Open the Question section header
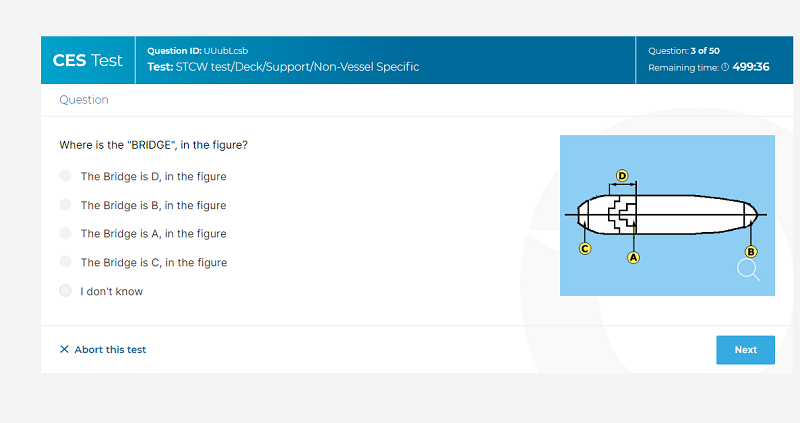Image resolution: width=800 pixels, height=423 pixels. tap(84, 100)
